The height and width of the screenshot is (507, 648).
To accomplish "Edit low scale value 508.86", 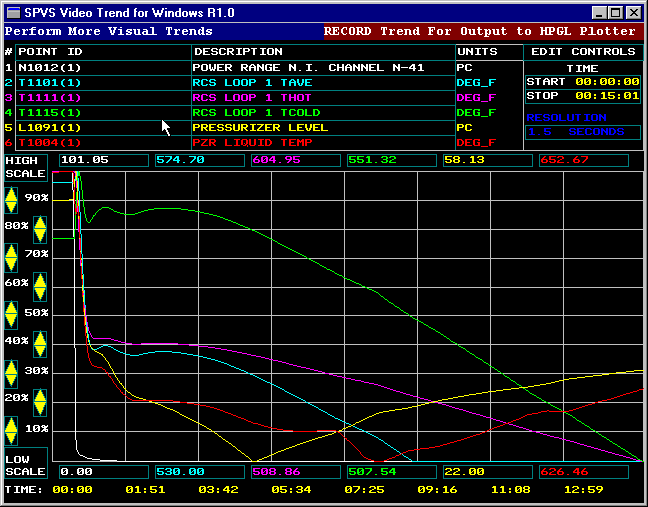I will (x=295, y=472).
